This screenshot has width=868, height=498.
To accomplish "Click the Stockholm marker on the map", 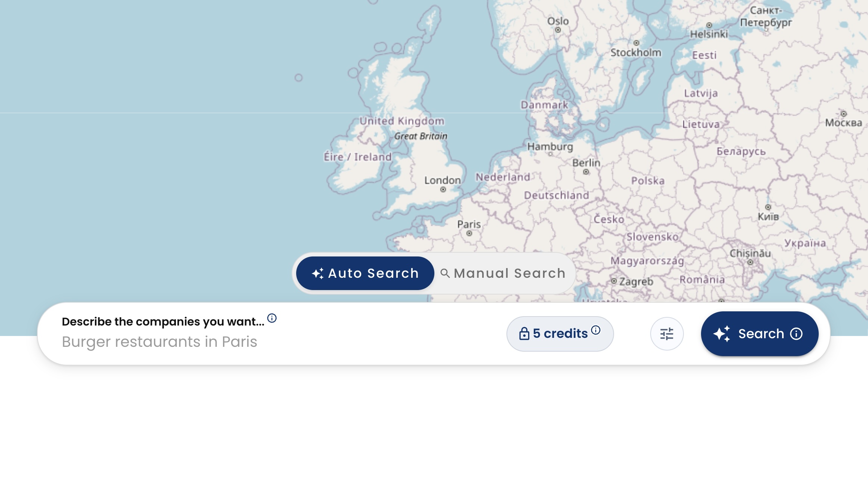I will tap(636, 43).
